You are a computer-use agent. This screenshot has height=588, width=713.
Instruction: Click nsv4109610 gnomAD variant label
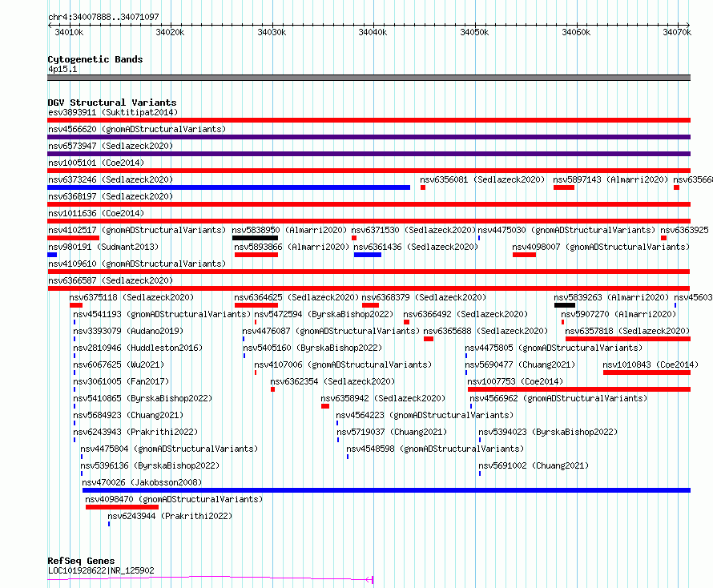pyautogui.click(x=137, y=264)
